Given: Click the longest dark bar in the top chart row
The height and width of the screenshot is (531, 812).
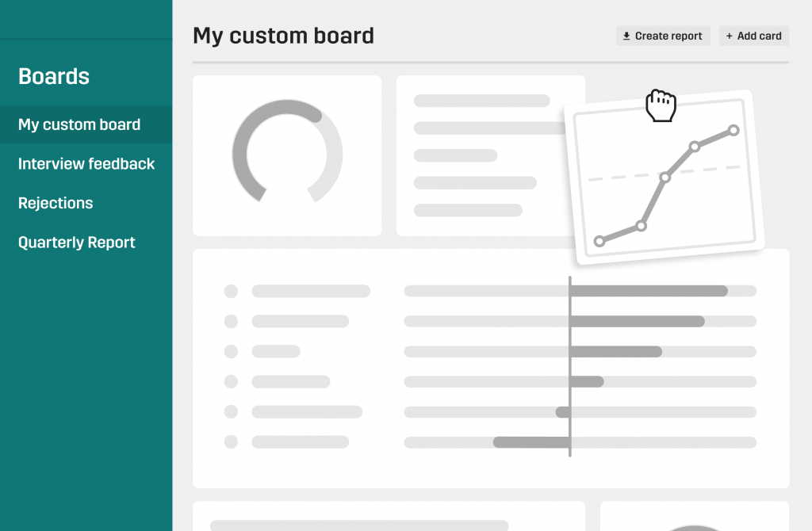Looking at the screenshot, I should point(649,291).
